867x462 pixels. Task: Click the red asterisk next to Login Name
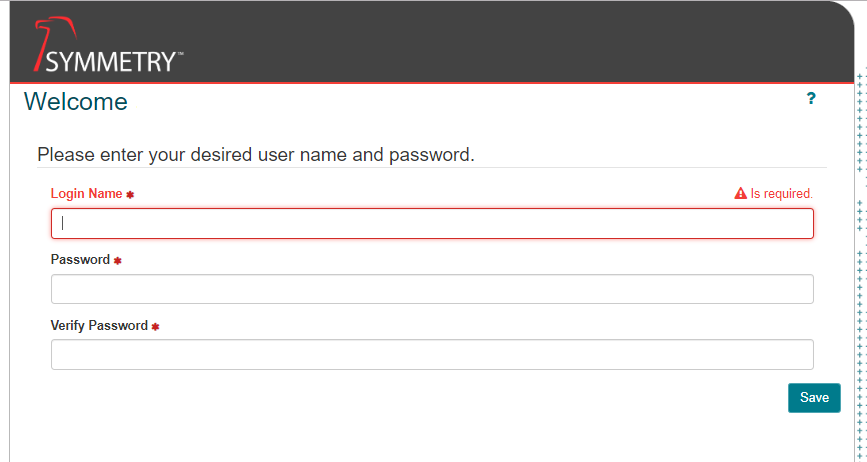tap(130, 195)
